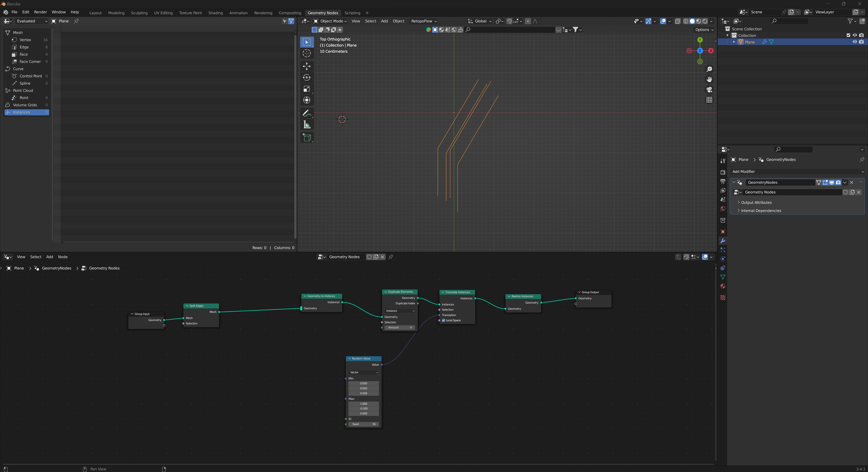Open the Evaluated dropdown in spreadsheet
This screenshot has height=472, width=868.
(32, 21)
